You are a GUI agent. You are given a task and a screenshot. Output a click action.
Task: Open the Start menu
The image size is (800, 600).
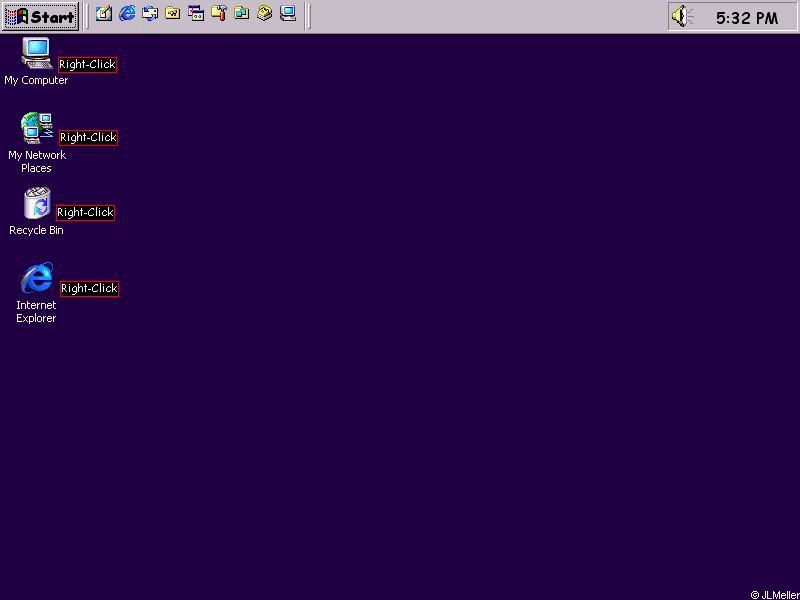tap(40, 16)
